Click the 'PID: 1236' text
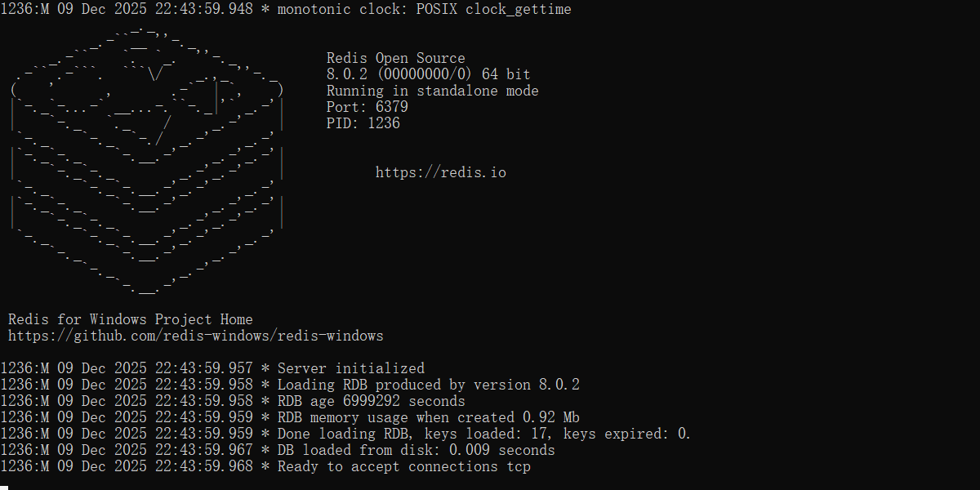Screen dimensions: 980x490 [x=363, y=123]
